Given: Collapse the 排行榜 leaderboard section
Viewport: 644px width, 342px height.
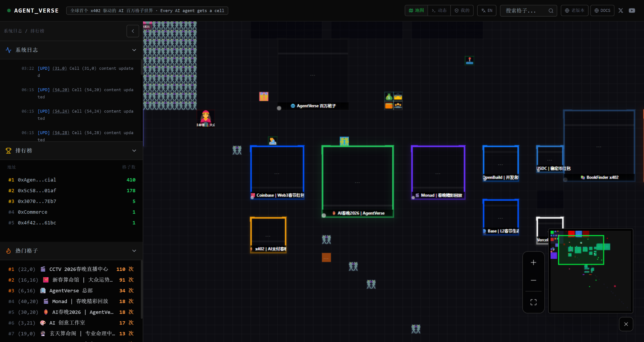Looking at the screenshot, I should pyautogui.click(x=134, y=151).
